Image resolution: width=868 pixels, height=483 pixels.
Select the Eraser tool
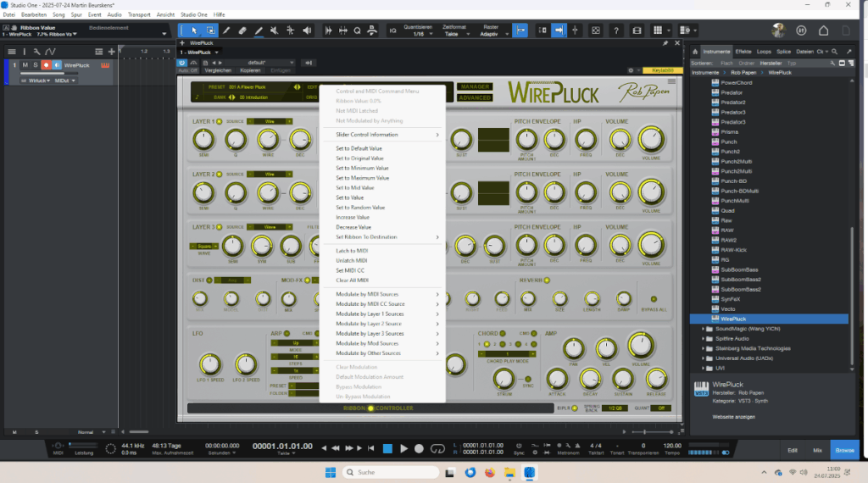click(x=242, y=31)
